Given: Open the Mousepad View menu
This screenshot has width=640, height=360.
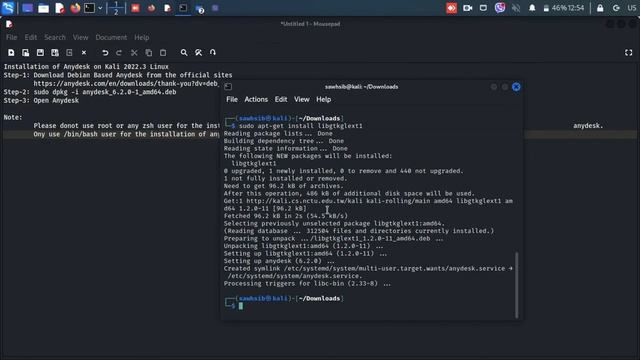Looking at the screenshot, I should tap(80, 38).
